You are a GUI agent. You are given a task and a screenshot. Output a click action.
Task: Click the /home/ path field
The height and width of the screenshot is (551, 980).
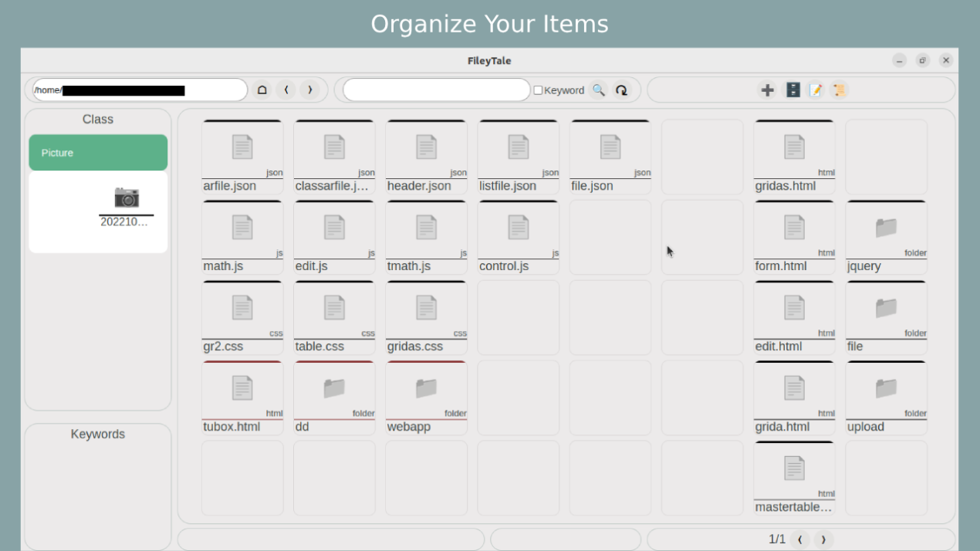tap(140, 90)
